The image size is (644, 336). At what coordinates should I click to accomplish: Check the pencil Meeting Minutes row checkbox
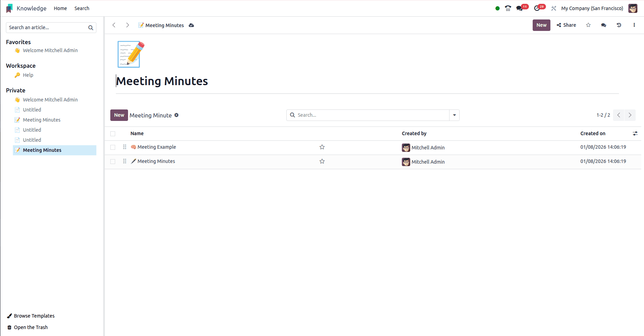click(113, 162)
